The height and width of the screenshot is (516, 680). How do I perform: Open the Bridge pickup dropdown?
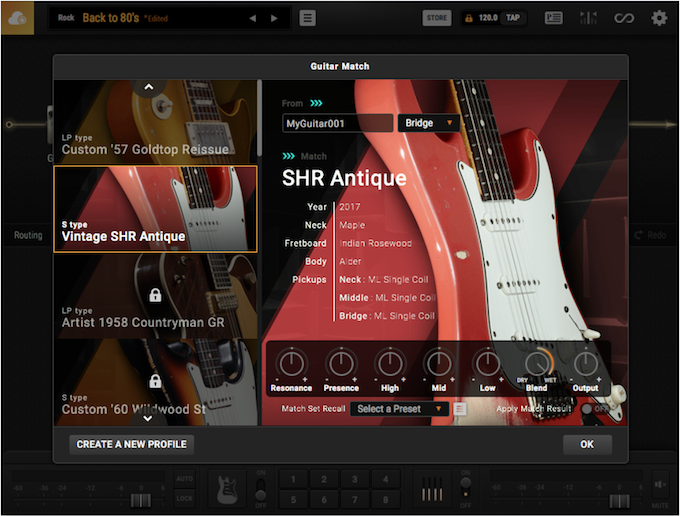(428, 123)
